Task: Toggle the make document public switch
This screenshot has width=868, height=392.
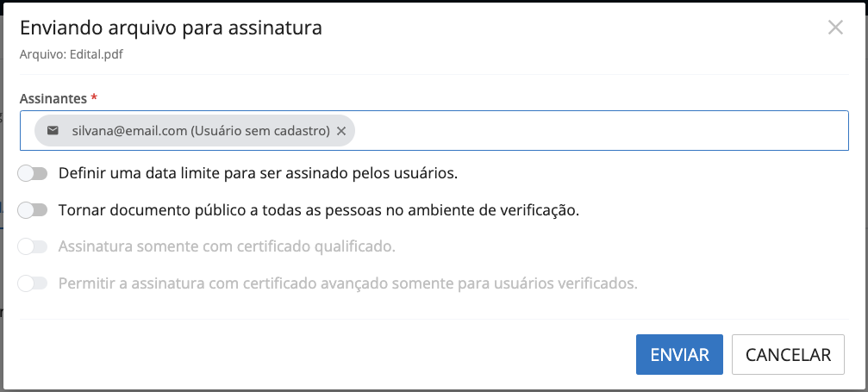Action: (33, 209)
